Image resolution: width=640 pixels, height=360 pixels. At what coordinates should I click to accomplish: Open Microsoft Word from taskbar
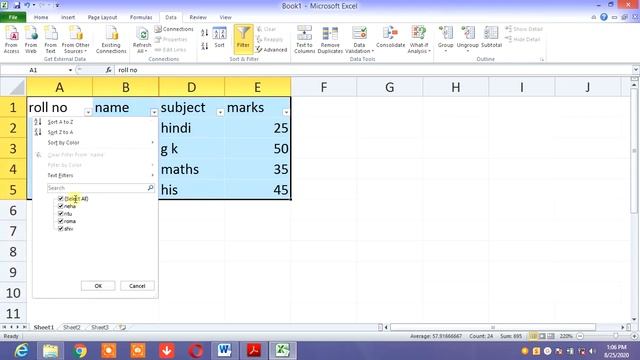click(224, 351)
